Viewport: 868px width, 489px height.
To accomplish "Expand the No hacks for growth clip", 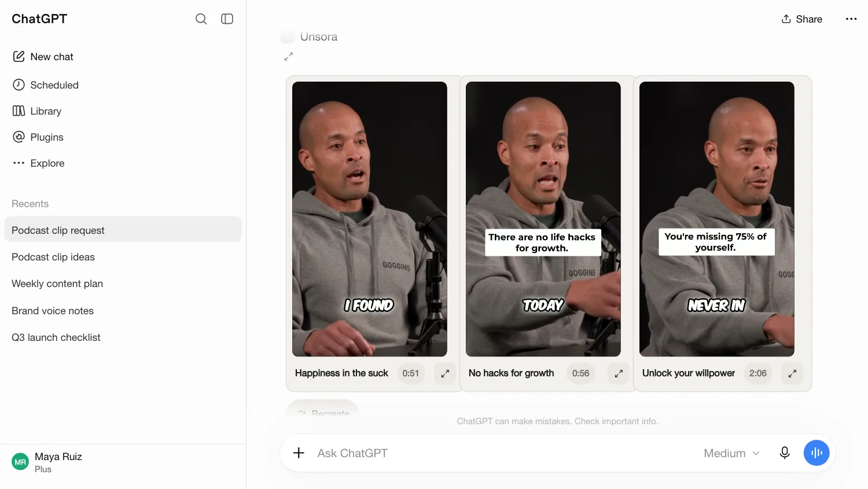I will [x=619, y=373].
